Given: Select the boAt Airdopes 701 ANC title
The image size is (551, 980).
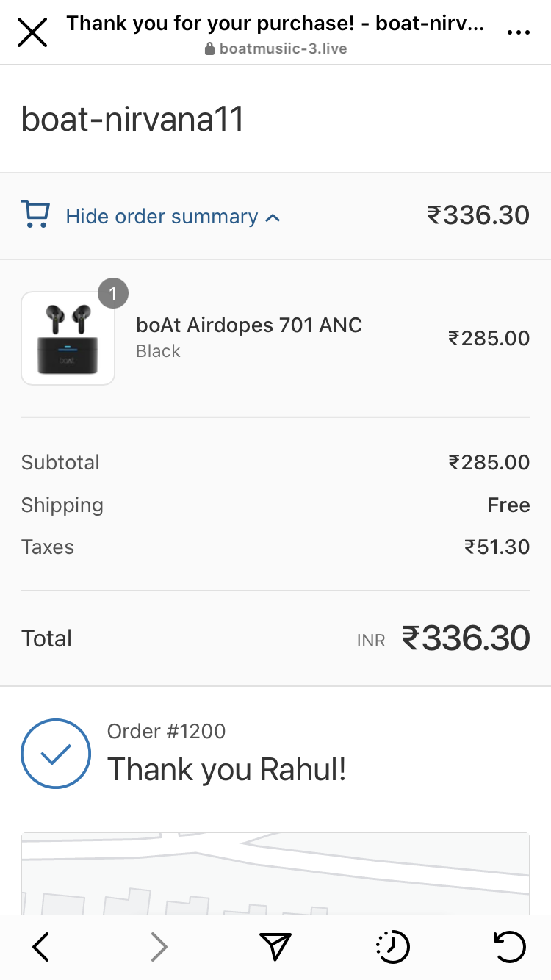Looking at the screenshot, I should (249, 325).
